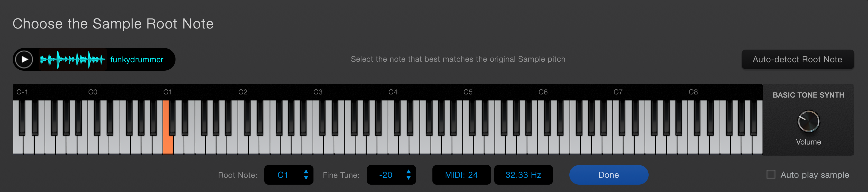This screenshot has height=192, width=868.
Task: Select the C2 piano key
Action: (243, 145)
